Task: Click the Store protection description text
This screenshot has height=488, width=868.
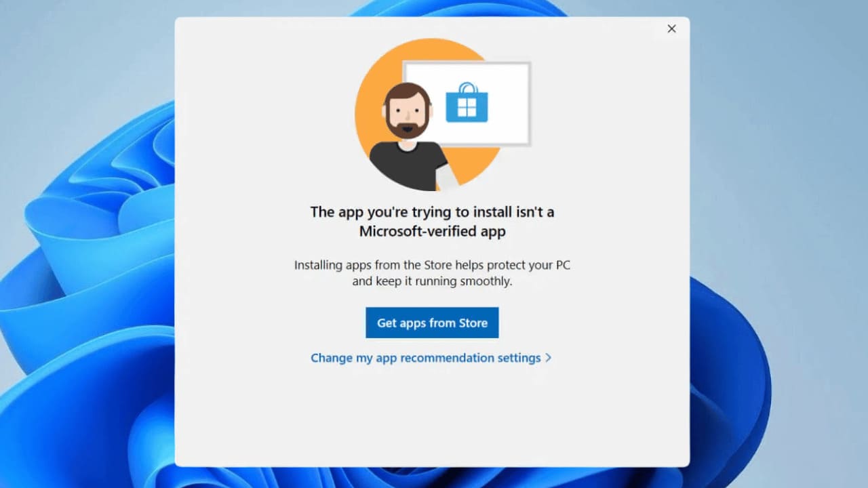Action: click(x=432, y=272)
